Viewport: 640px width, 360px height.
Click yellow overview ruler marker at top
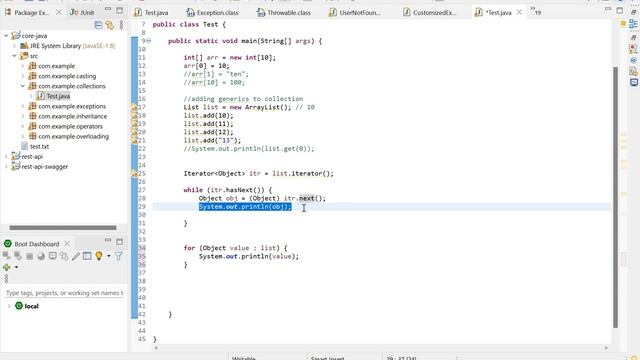[x=623, y=24]
